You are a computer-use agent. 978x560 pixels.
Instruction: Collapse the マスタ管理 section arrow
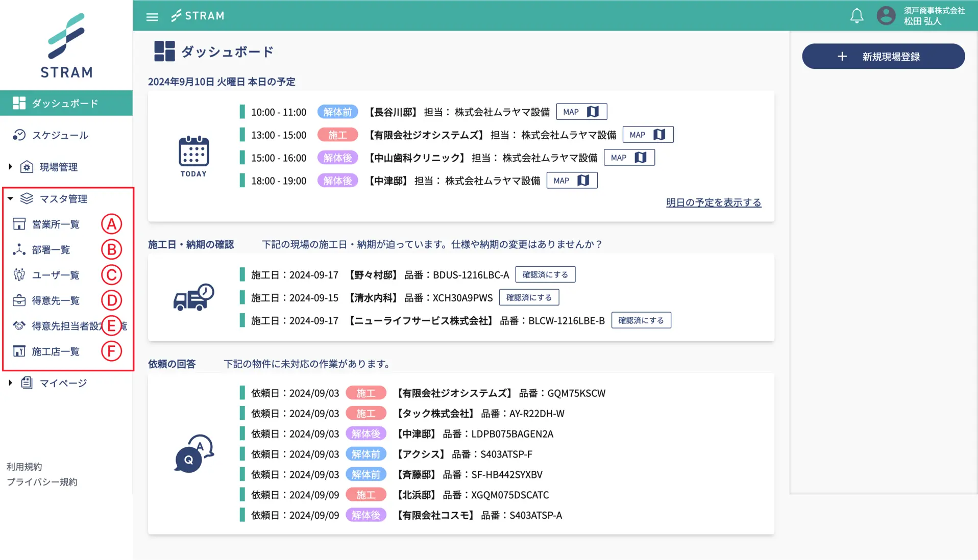click(10, 199)
